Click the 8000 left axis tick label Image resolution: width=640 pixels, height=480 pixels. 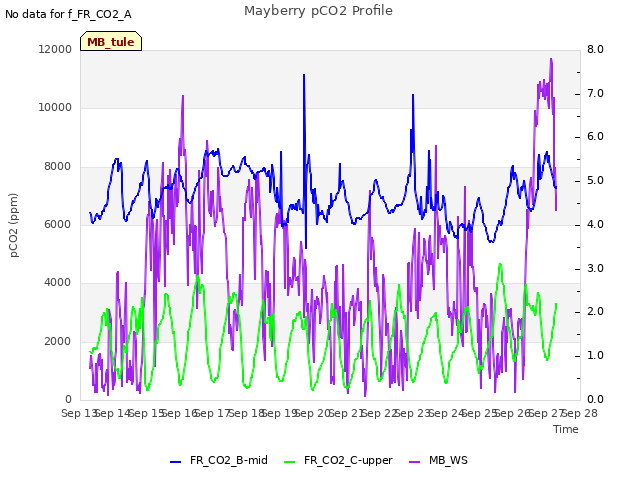(58, 167)
